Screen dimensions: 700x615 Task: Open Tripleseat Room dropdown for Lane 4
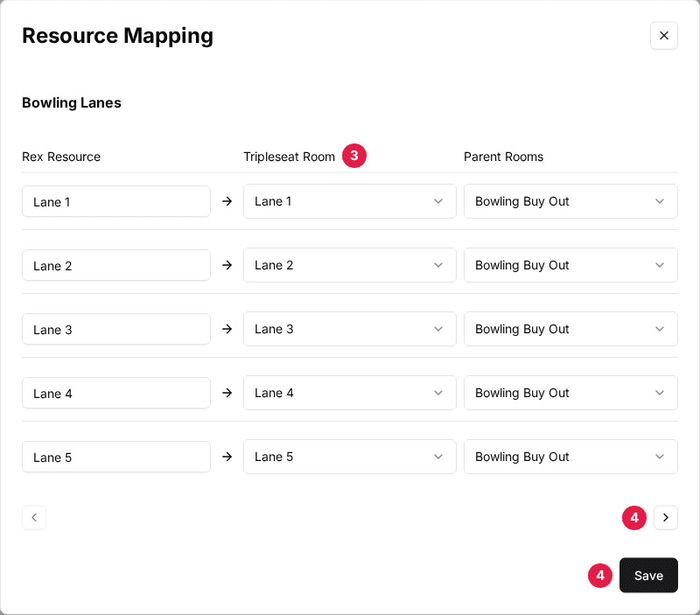349,393
